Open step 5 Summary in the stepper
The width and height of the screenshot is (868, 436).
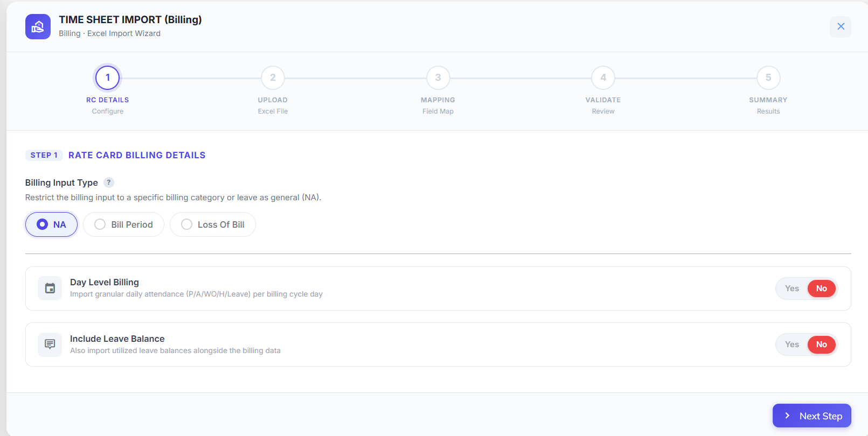coord(768,78)
